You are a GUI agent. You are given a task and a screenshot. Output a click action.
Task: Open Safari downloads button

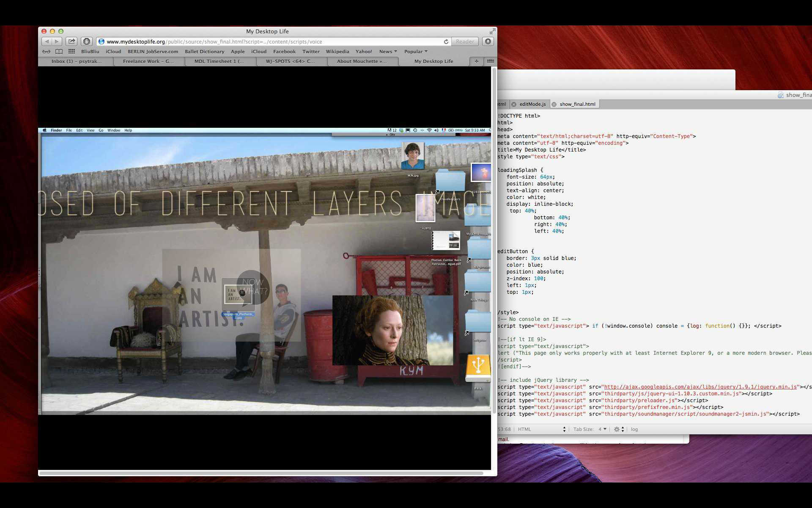(x=488, y=41)
